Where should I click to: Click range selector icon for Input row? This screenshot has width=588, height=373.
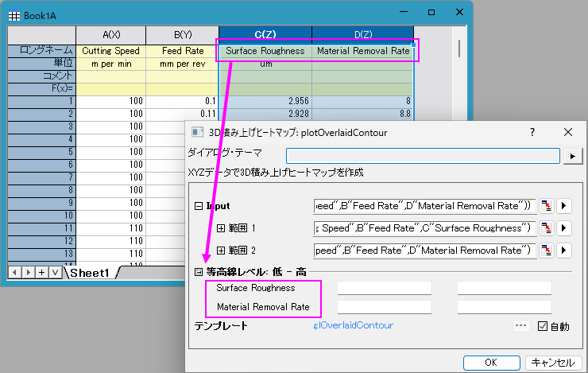(x=547, y=206)
